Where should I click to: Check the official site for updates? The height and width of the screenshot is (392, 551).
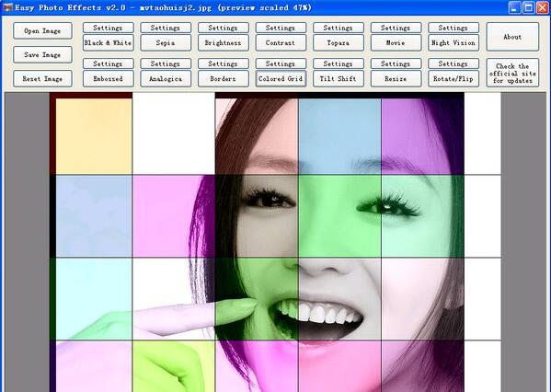[x=512, y=73]
